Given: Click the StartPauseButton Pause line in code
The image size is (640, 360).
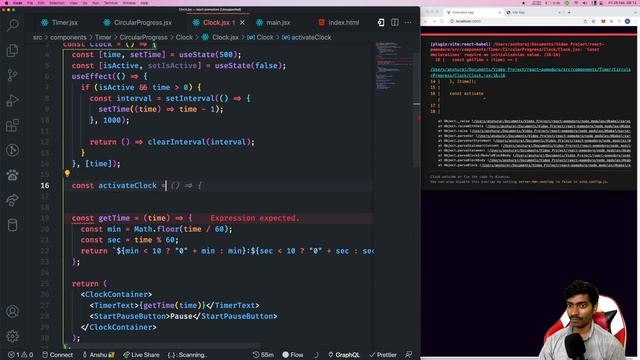Looking at the screenshot, I should point(183,316).
